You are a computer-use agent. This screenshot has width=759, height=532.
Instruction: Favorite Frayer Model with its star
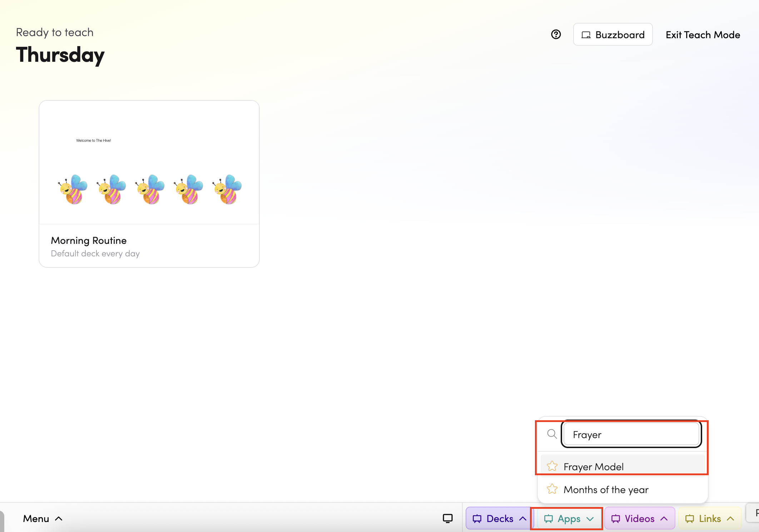click(552, 466)
